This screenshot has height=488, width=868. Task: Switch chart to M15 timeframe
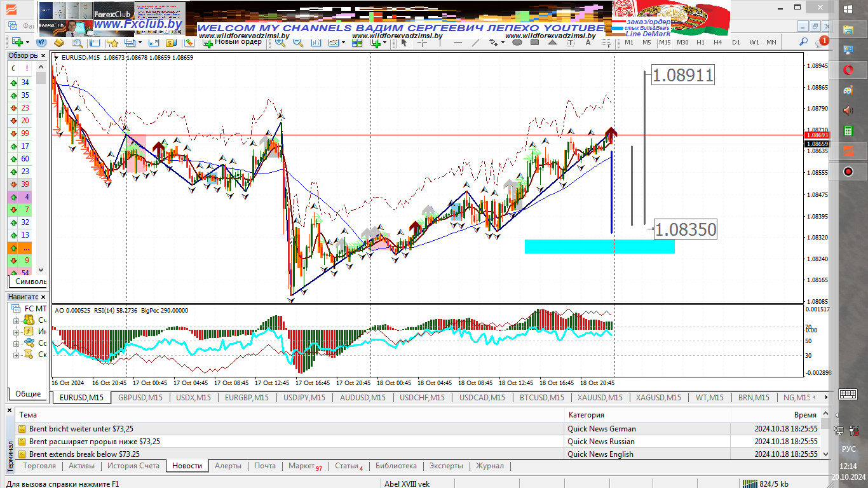tap(665, 42)
